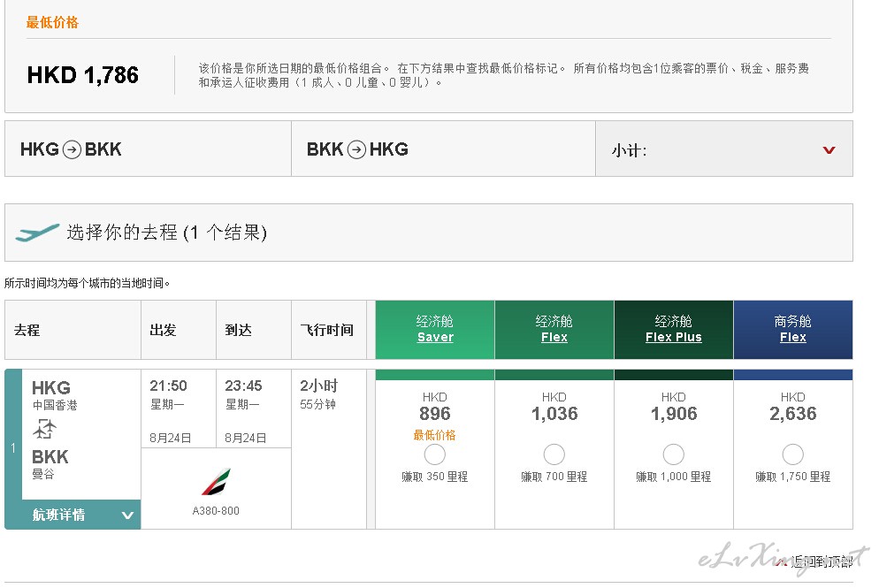Click the red chevron icon next to 小计
Viewport: 879px width, 588px height.
point(829,150)
